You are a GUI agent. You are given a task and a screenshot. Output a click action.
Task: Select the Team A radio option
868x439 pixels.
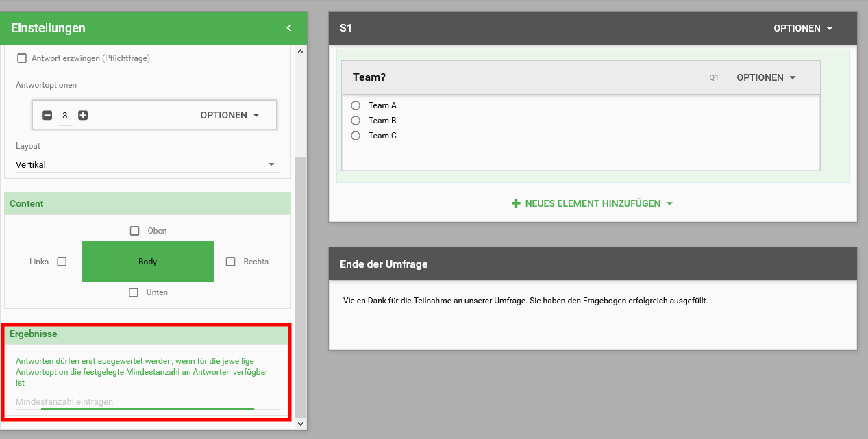tap(356, 105)
